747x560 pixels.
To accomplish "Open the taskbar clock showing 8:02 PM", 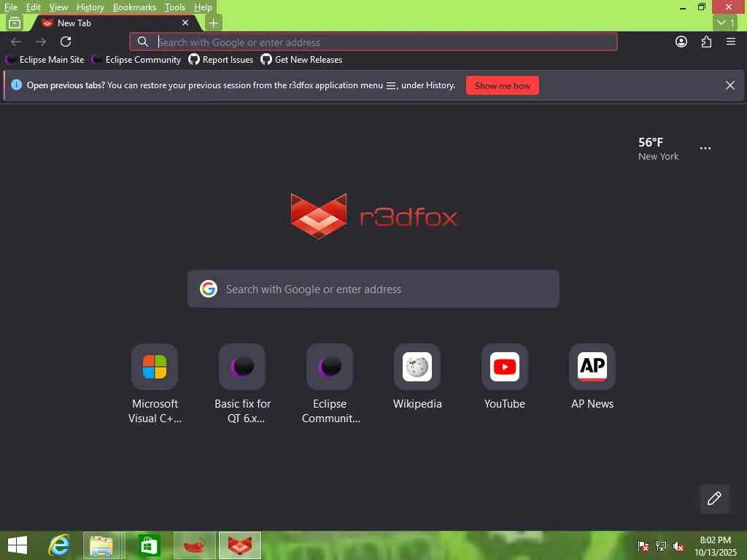I will (x=715, y=546).
